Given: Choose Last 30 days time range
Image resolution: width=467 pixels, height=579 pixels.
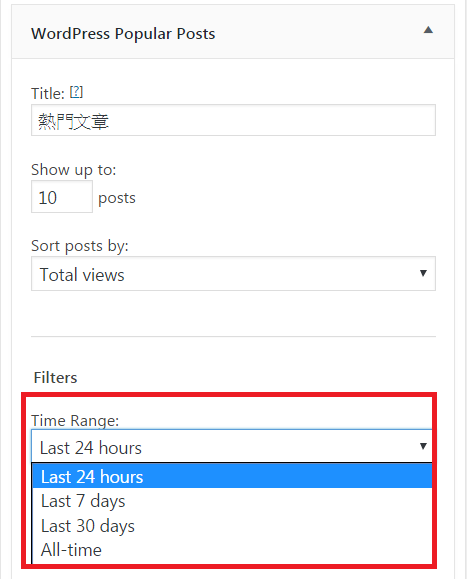Looking at the screenshot, I should coord(232,526).
